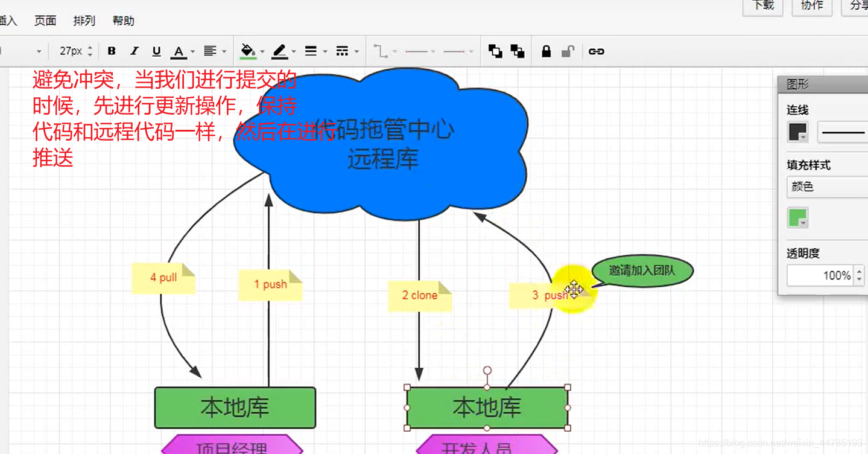868x454 pixels.
Task: Insert a hyperlink with the link icon
Action: pos(597,51)
